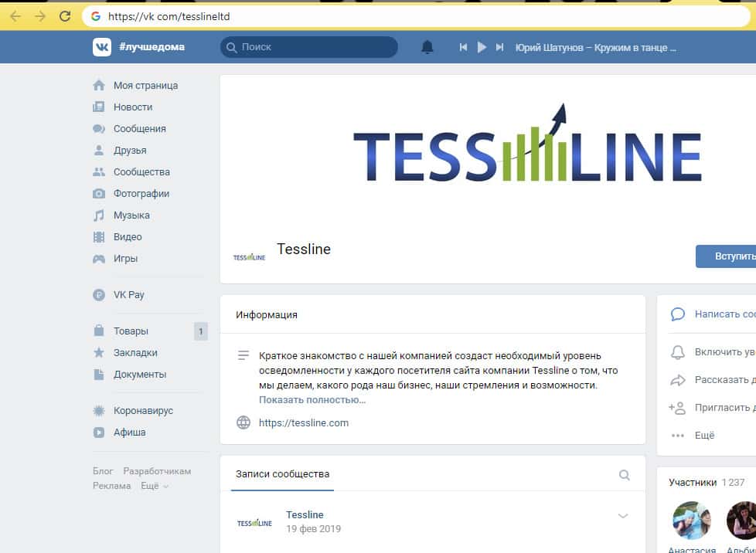This screenshot has height=553, width=756.
Task: Click the browser forward arrow
Action: (40, 16)
